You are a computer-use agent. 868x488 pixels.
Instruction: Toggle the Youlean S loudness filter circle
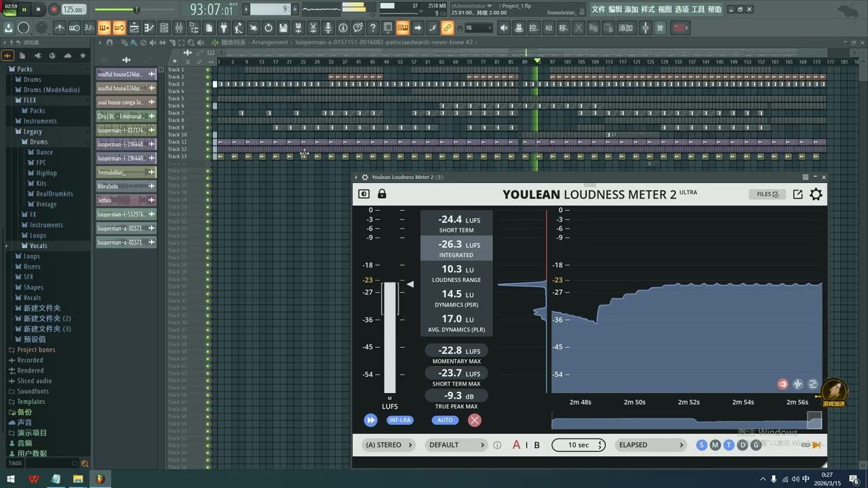702,445
